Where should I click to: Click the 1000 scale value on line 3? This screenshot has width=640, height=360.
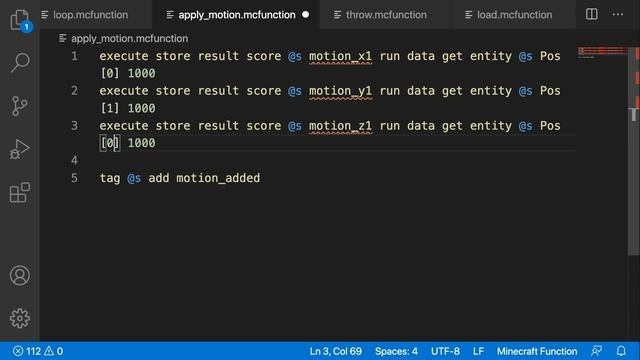[141, 143]
